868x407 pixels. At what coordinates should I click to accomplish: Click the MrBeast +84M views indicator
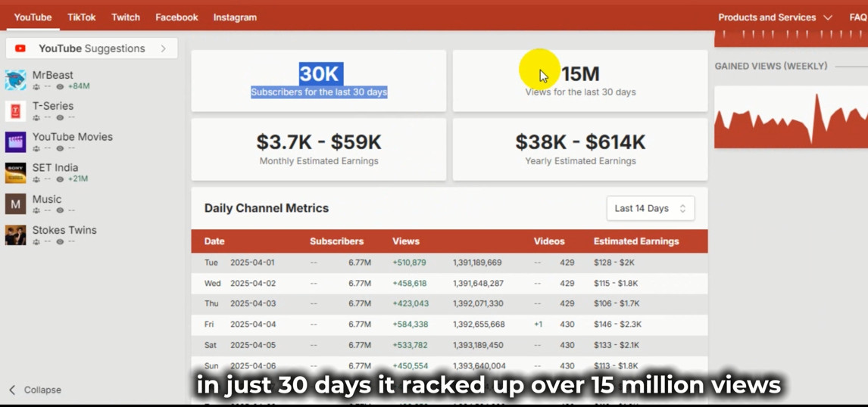click(79, 86)
